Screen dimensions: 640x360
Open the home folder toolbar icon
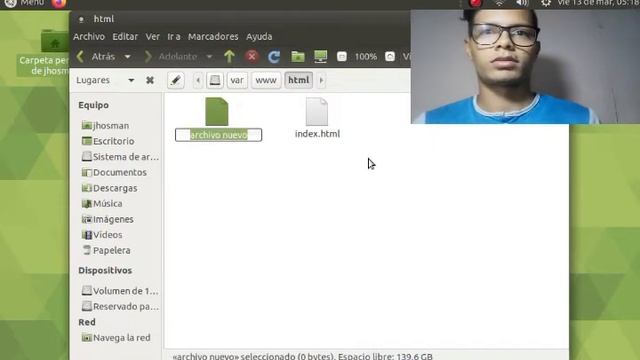click(x=298, y=56)
